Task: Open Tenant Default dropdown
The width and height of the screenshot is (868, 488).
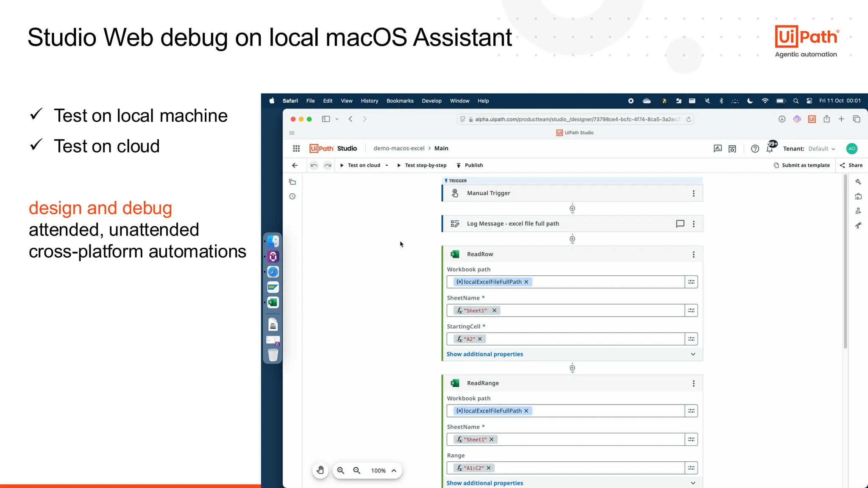Action: [821, 149]
